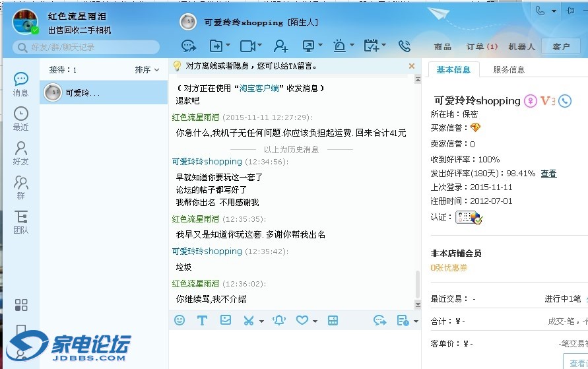Send a picture with the image icon
This screenshot has width=588, height=369.
(226, 320)
